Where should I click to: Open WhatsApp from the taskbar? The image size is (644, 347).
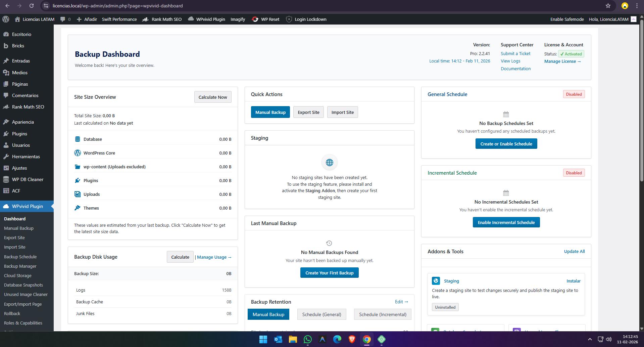308,339
